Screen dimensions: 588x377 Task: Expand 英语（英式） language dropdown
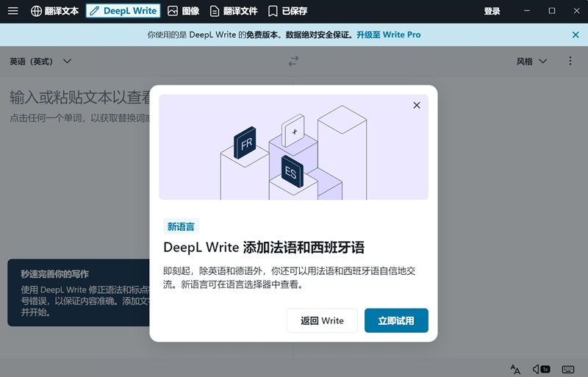[40, 62]
